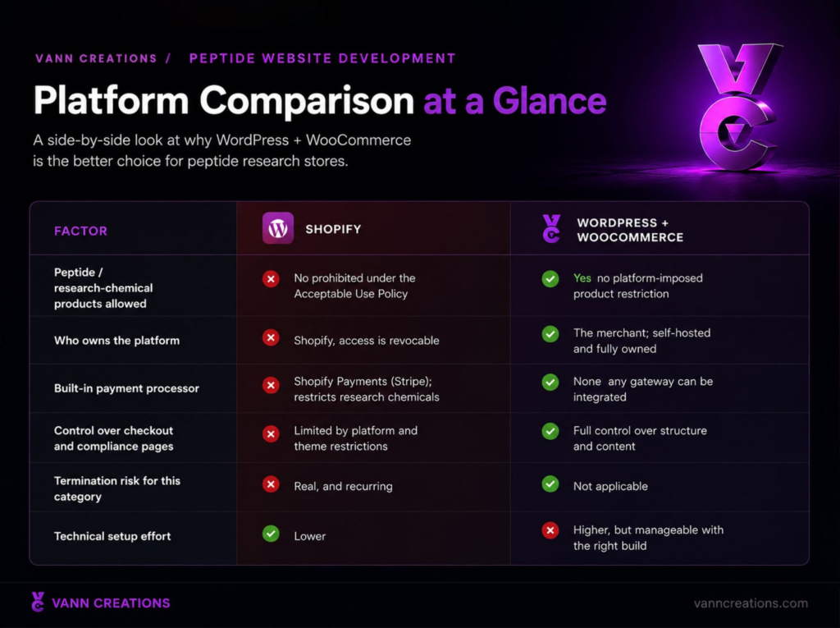The image size is (840, 628).
Task: Click the VANN CREATIONS breadcrumb text
Action: click(x=97, y=58)
